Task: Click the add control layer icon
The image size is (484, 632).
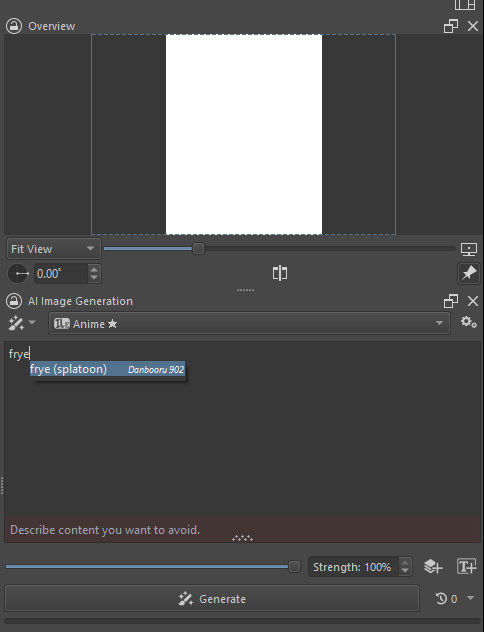Action: tap(433, 567)
